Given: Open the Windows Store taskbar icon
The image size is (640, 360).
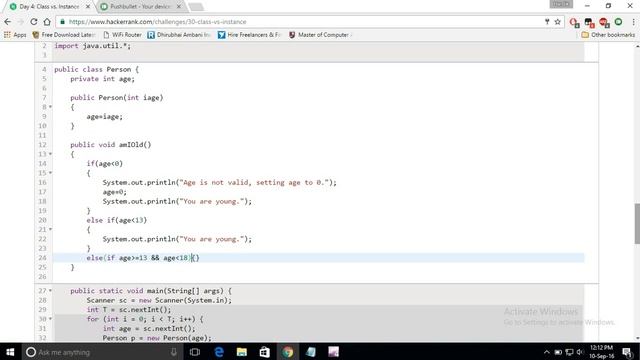Looking at the screenshot, I should coord(264,352).
